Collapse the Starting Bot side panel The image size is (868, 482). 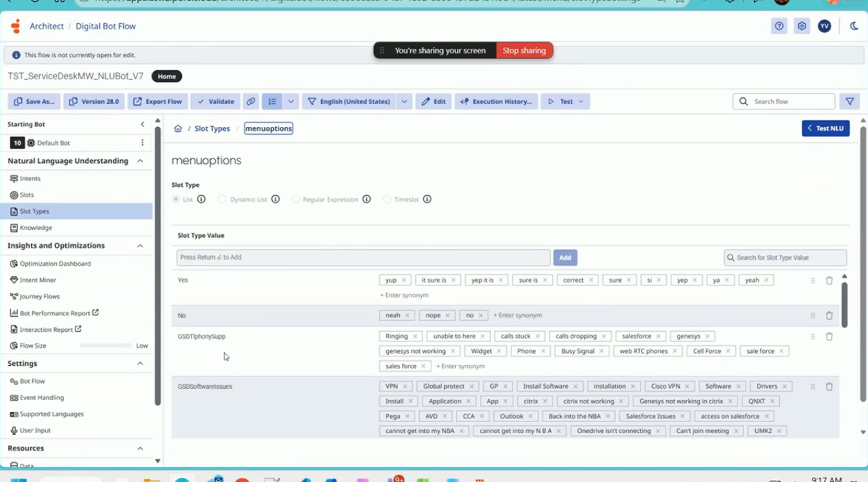143,124
